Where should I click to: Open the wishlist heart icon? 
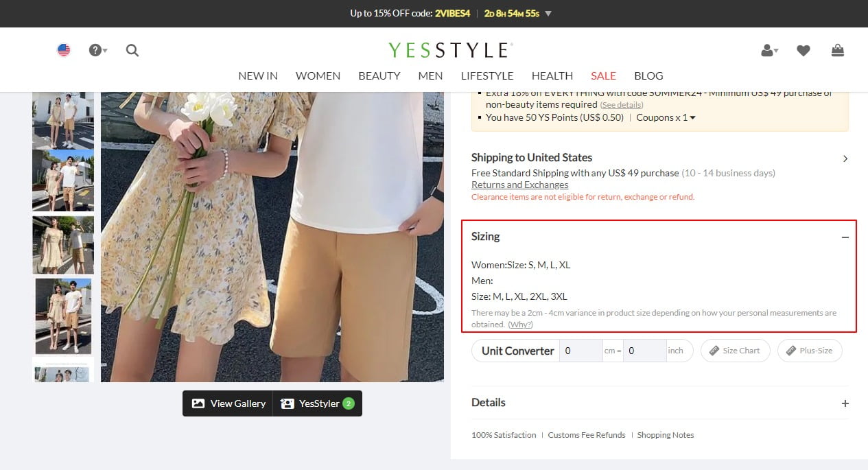tap(803, 50)
